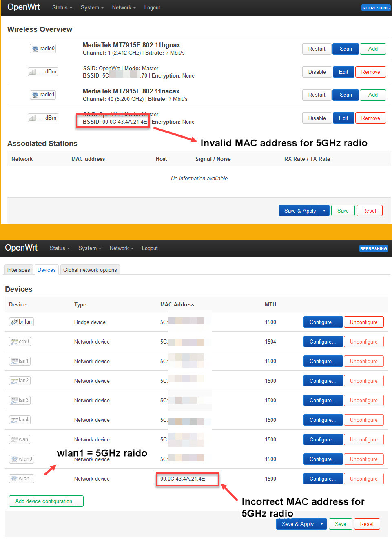Configure the wlan0 device
Screen dimensions: 392x539
[x=323, y=459]
